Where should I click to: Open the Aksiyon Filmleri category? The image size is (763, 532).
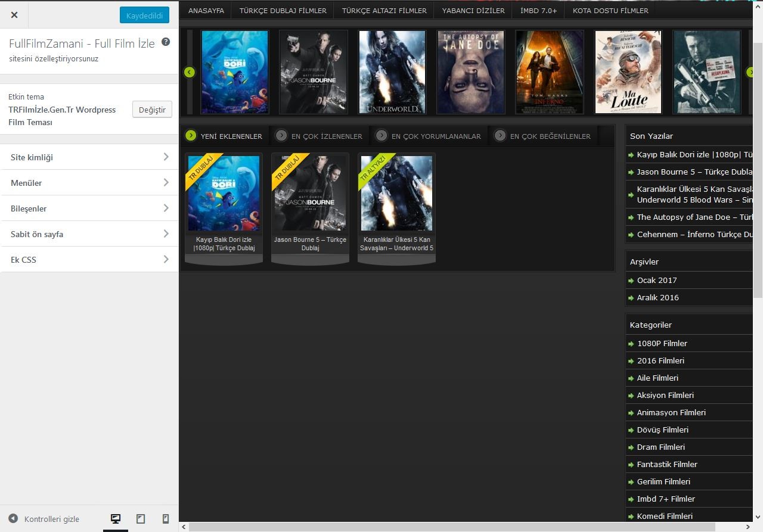(x=665, y=395)
